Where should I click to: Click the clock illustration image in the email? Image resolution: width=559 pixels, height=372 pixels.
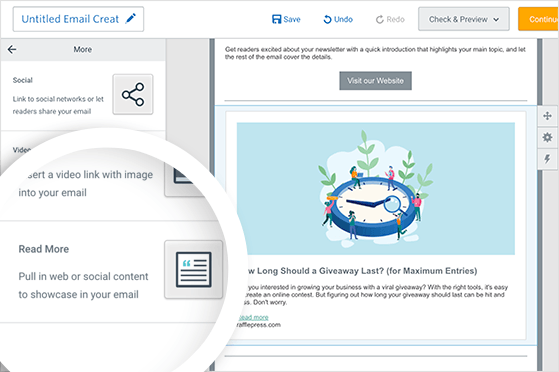click(376, 189)
